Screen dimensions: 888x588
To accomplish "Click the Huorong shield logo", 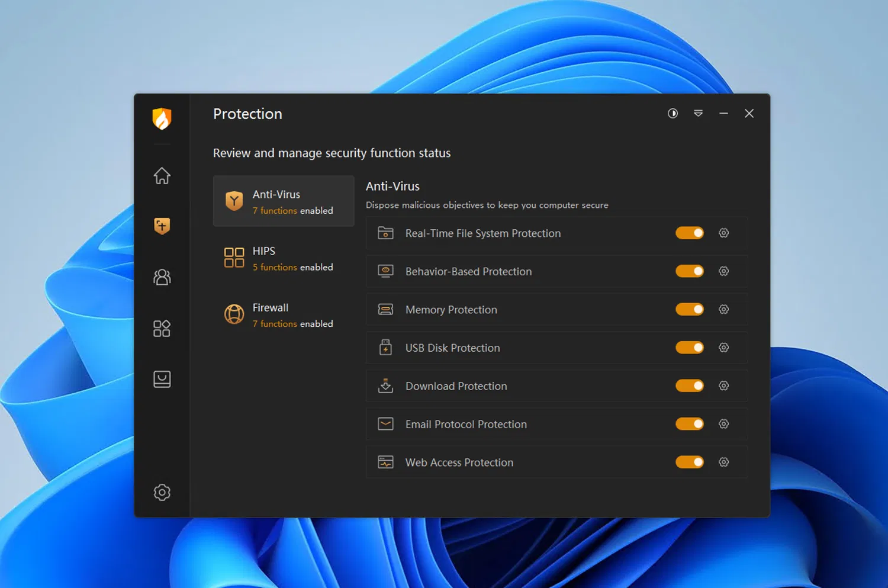I will pos(162,118).
